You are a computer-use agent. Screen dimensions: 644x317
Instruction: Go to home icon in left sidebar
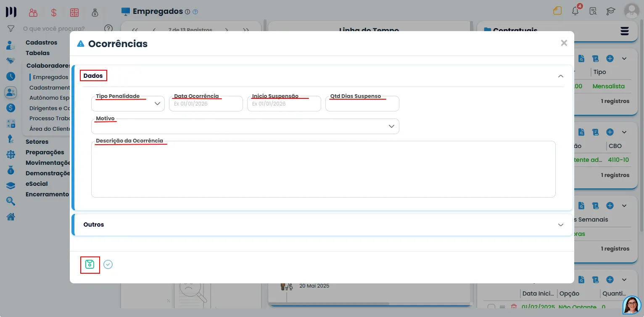tap(11, 217)
